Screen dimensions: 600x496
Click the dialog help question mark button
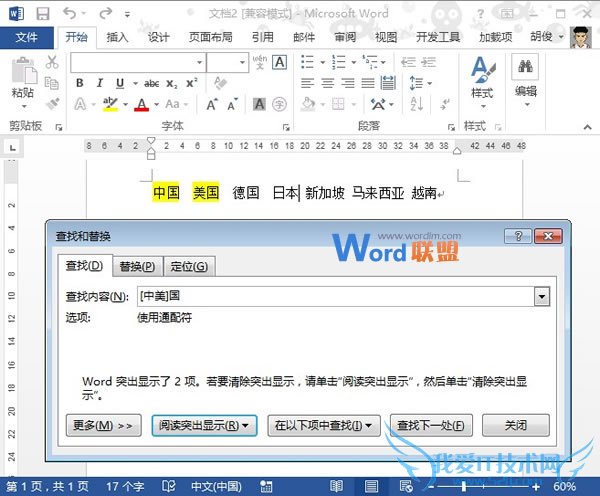pyautogui.click(x=518, y=236)
